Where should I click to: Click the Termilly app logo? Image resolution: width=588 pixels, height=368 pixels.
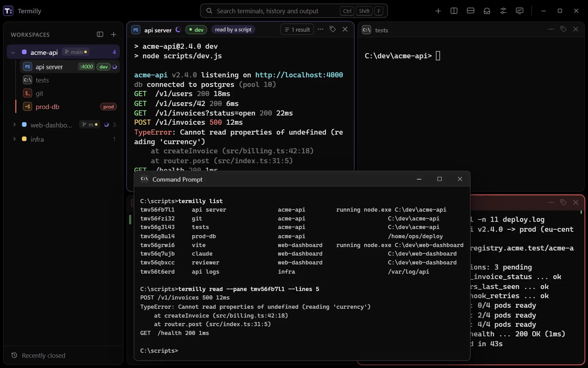tap(8, 11)
